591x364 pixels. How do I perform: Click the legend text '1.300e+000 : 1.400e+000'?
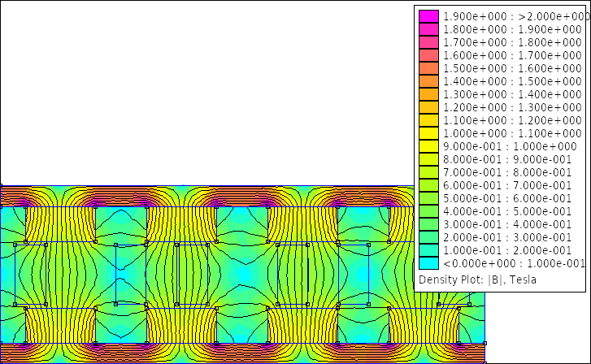tap(512, 94)
